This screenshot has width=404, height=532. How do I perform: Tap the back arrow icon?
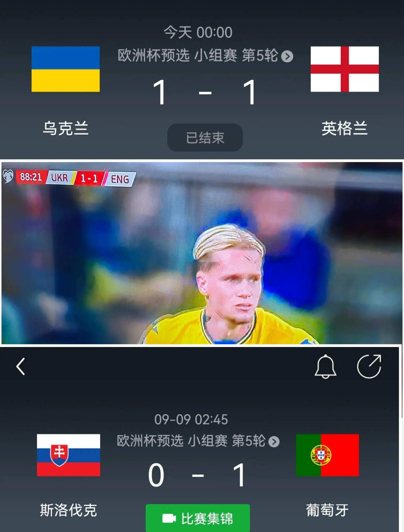point(21,367)
